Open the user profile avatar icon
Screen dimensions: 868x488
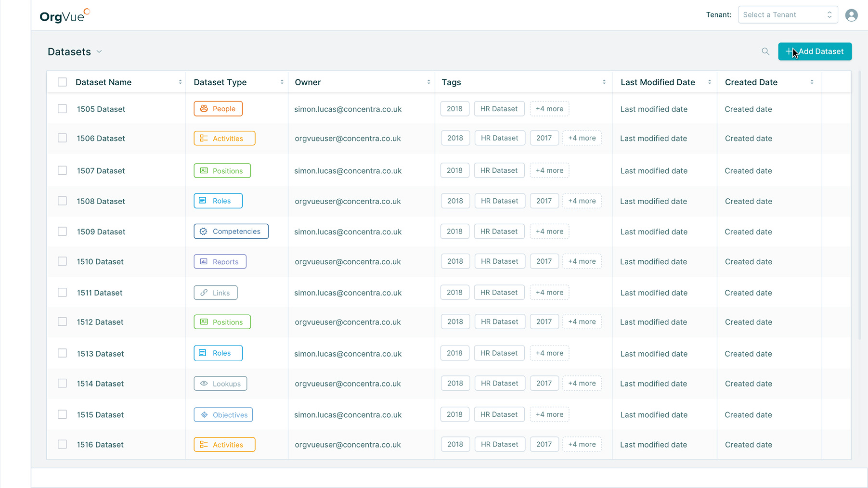point(851,15)
